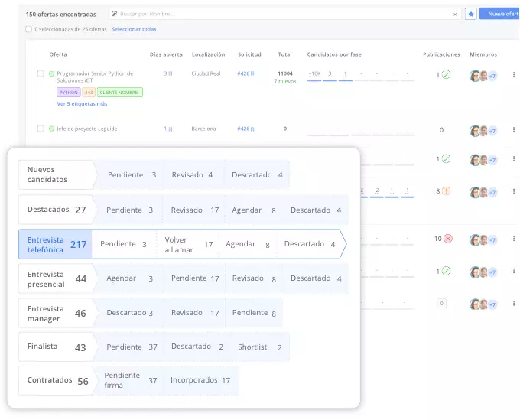Click the red X publication status icon
Screen dimensions: 520x420
click(448, 239)
